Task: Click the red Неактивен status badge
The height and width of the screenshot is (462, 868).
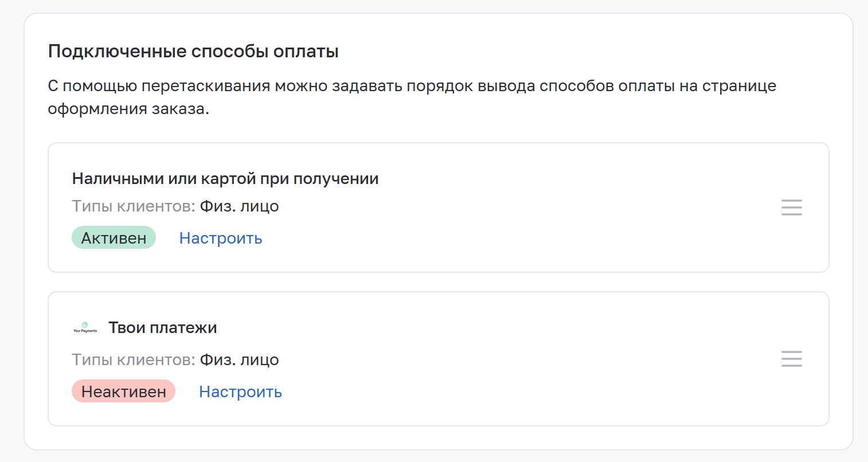Action: click(123, 391)
